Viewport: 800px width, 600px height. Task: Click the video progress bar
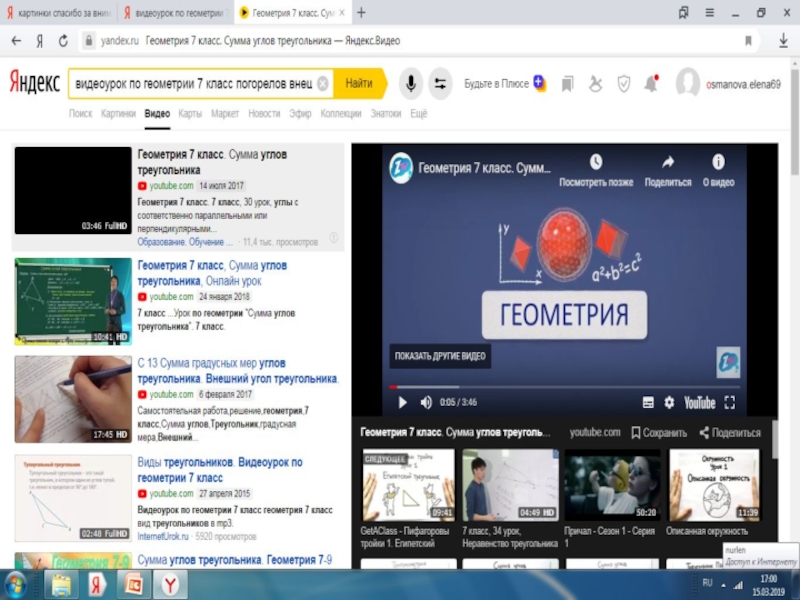564,387
